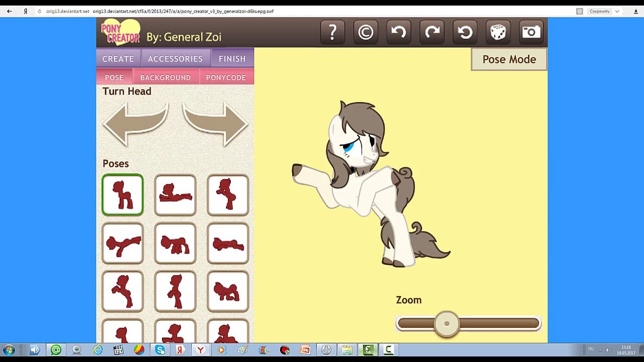Select the third-row middle upright pose
This screenshot has height=362, width=644.
pos(175,292)
